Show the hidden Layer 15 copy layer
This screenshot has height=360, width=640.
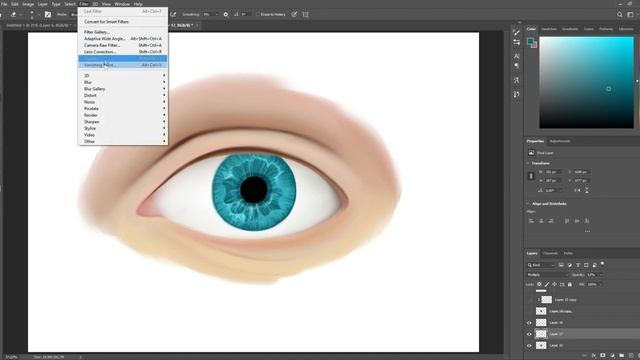click(x=529, y=300)
